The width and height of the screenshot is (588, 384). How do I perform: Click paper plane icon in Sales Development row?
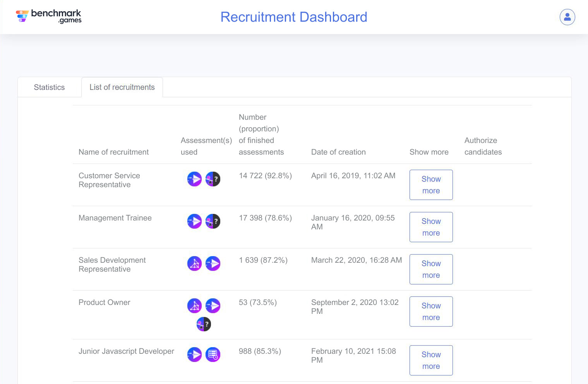[x=213, y=263]
